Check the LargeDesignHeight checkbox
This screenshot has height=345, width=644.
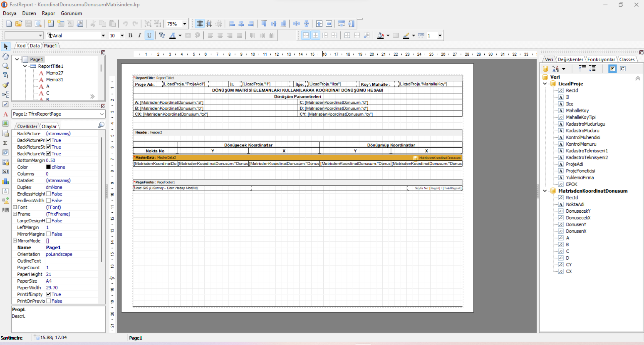point(48,221)
